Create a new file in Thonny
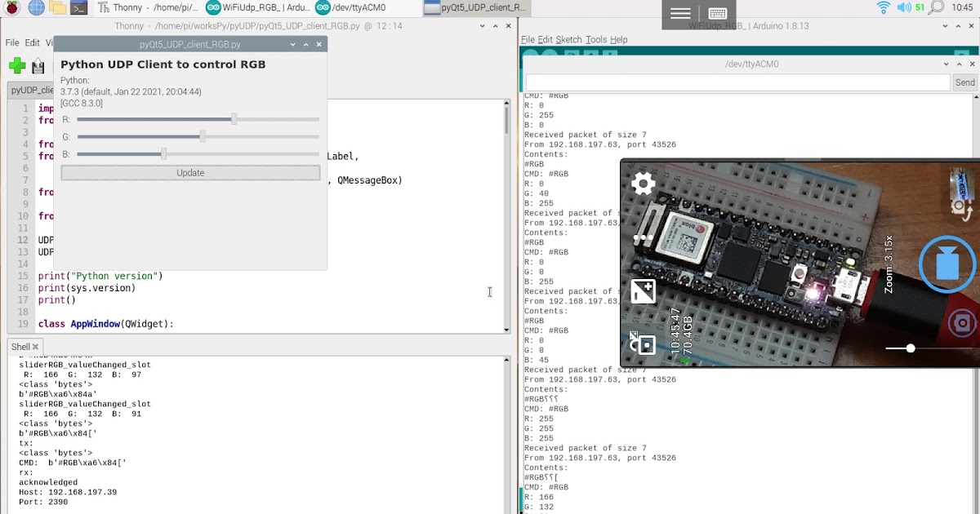The height and width of the screenshot is (514, 980). coord(16,66)
